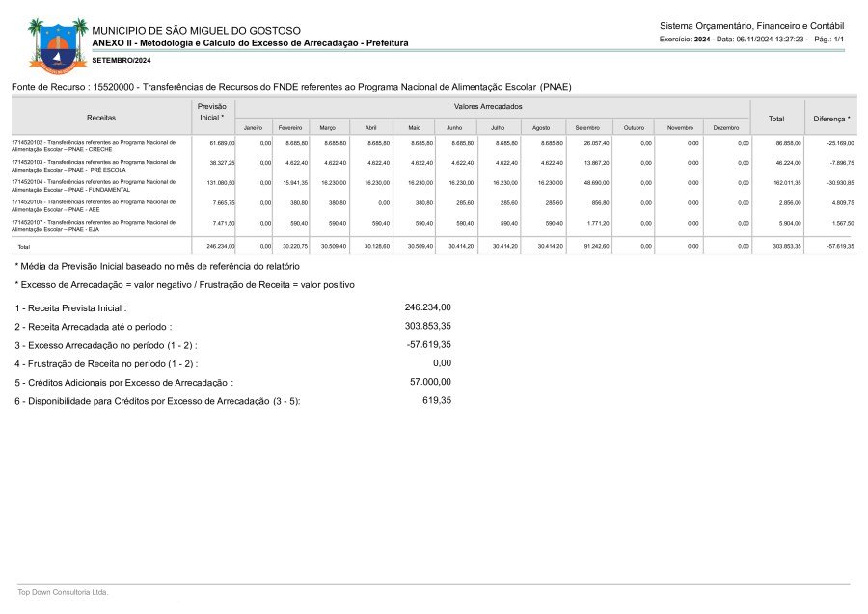Click the Dezembro month column header

726,127
